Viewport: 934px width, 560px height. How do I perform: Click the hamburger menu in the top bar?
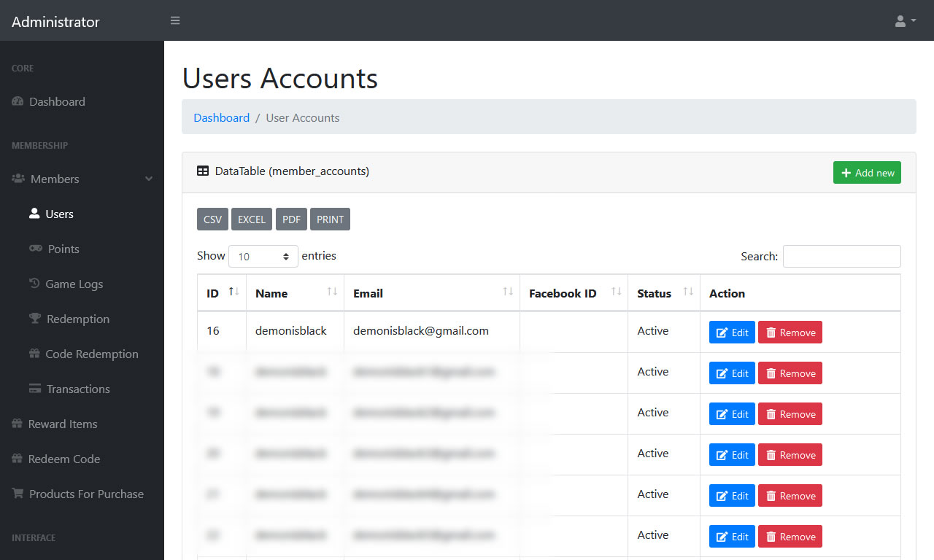click(x=175, y=20)
